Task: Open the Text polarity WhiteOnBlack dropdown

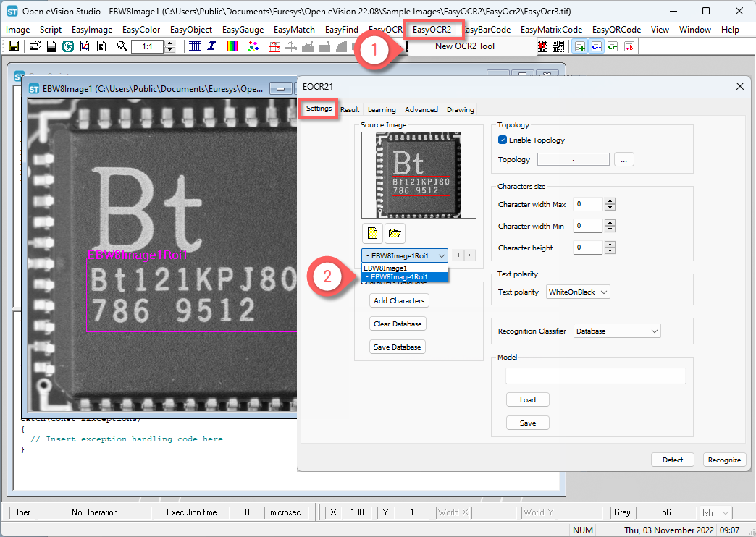Action: tap(578, 292)
